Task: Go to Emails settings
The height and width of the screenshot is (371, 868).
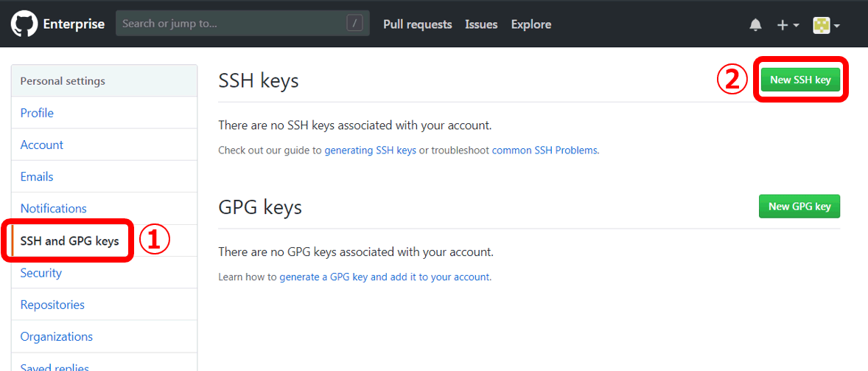Action: [x=37, y=176]
